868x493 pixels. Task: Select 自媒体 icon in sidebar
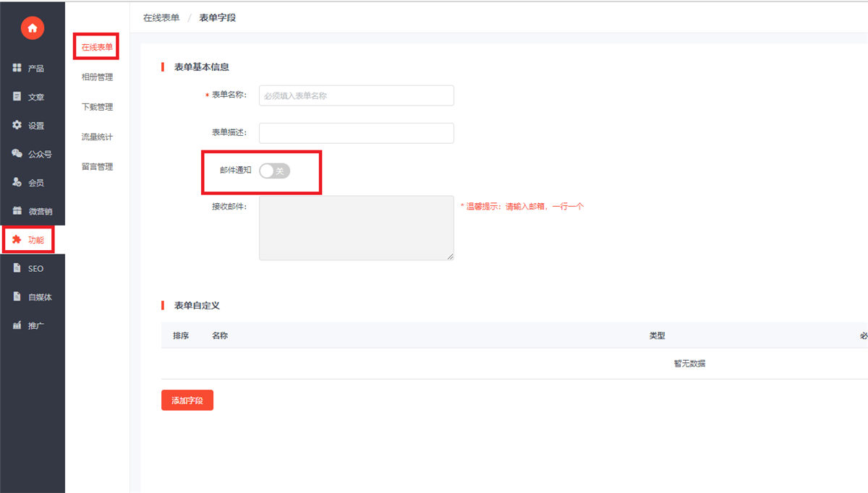point(17,296)
